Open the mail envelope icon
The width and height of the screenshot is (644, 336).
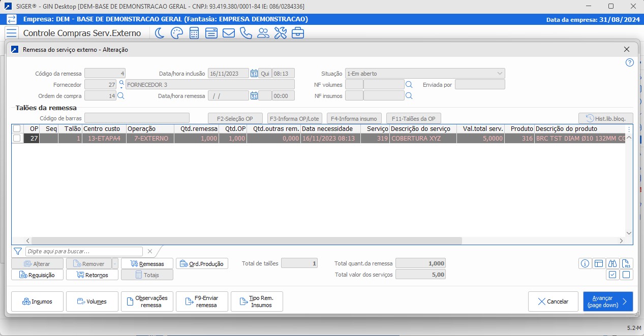click(x=229, y=33)
